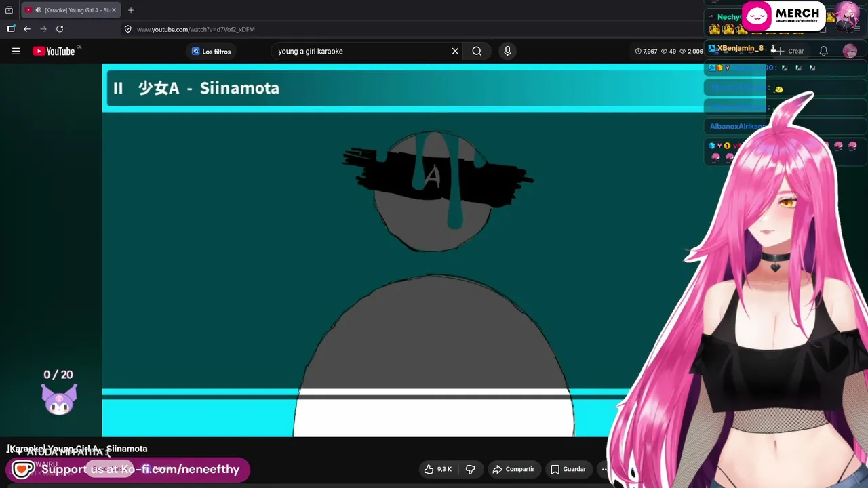Mute the tab using its speaker icon

click(38, 10)
